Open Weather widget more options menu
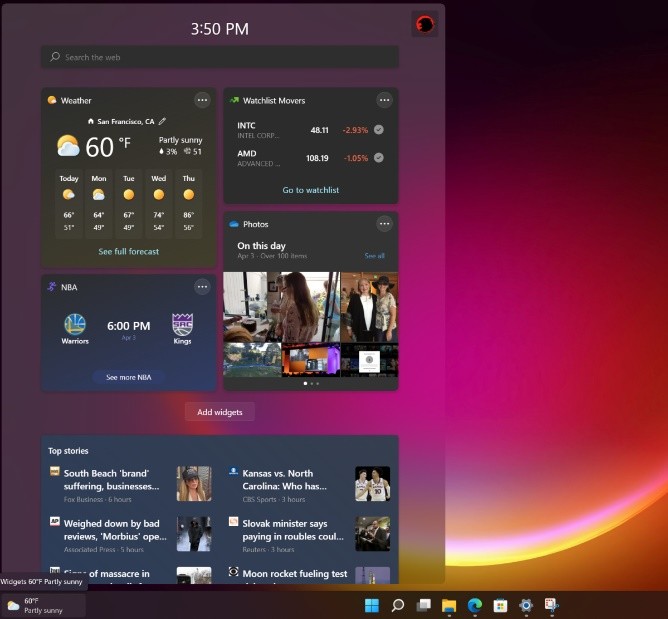Screen dimensions: 668x619 coord(202,101)
